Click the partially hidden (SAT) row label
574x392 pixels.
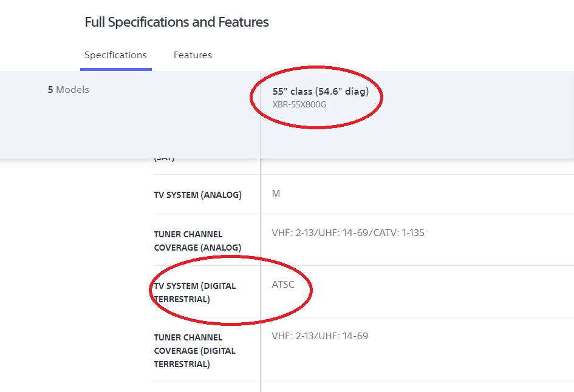tap(164, 159)
